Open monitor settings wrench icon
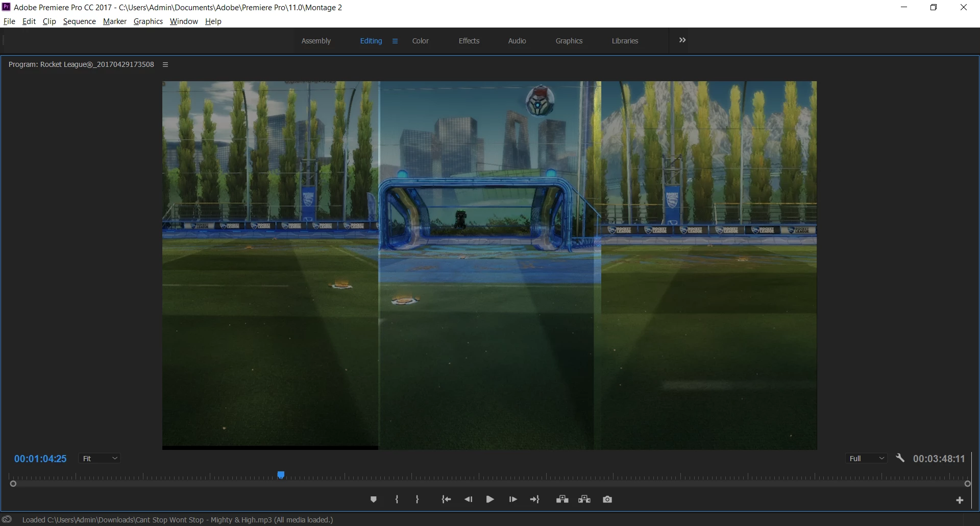 (x=900, y=458)
